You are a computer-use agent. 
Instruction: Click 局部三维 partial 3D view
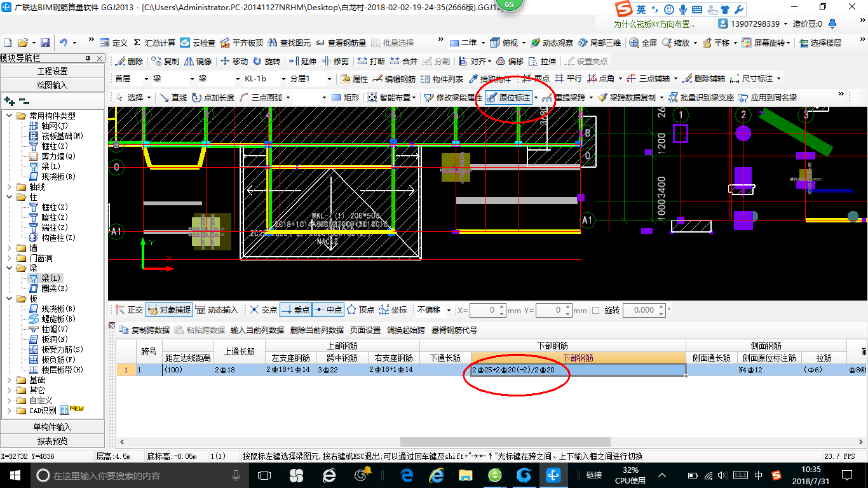[599, 43]
